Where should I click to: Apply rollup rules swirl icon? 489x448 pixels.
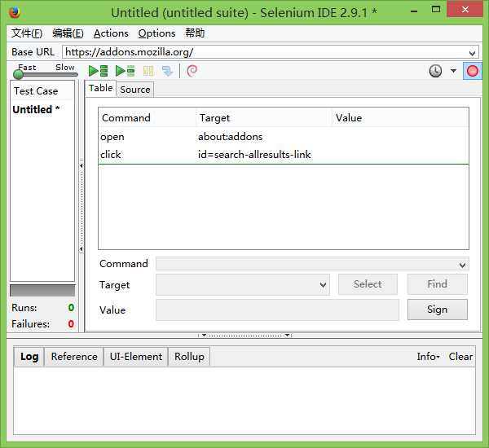pos(192,71)
